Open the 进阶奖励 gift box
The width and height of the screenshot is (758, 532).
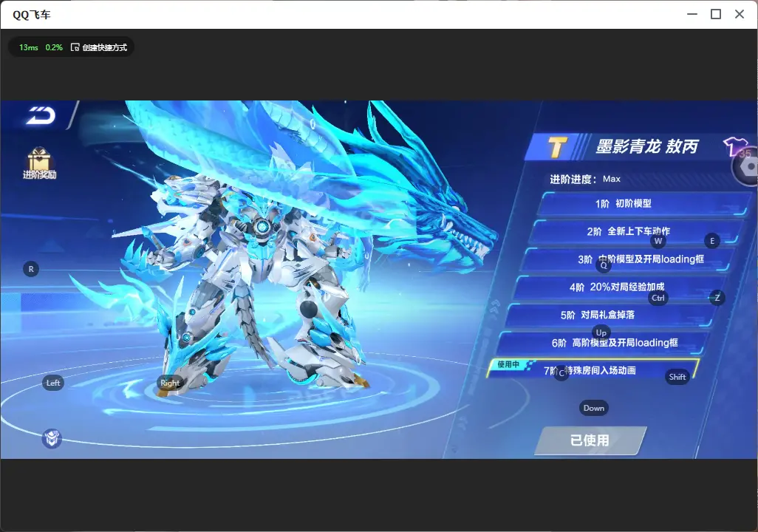click(x=39, y=163)
